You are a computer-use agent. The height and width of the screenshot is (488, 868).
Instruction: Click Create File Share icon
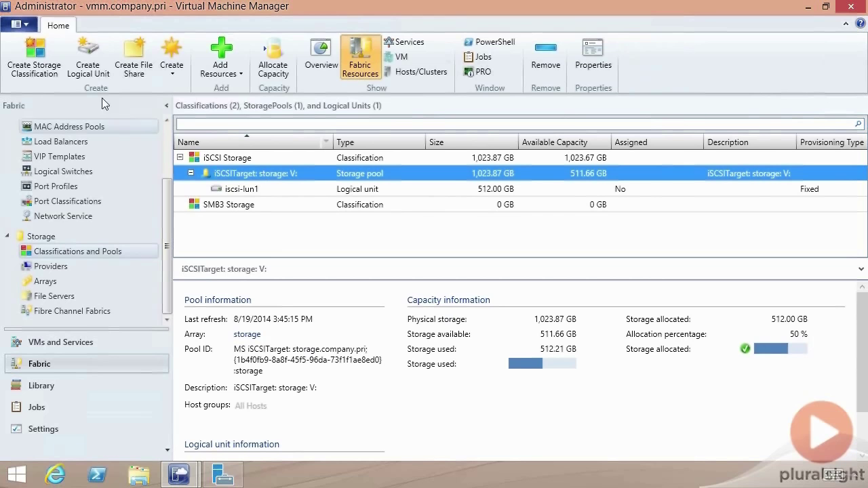tap(134, 58)
